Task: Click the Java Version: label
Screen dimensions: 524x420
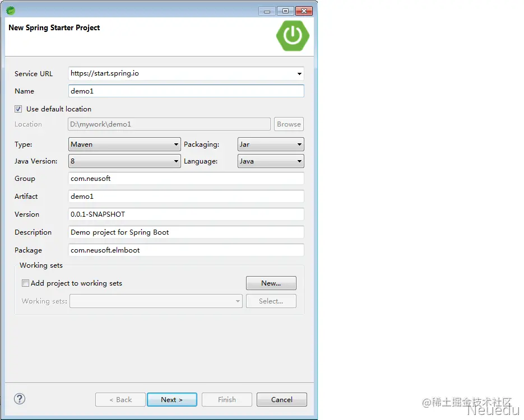Action: point(36,161)
